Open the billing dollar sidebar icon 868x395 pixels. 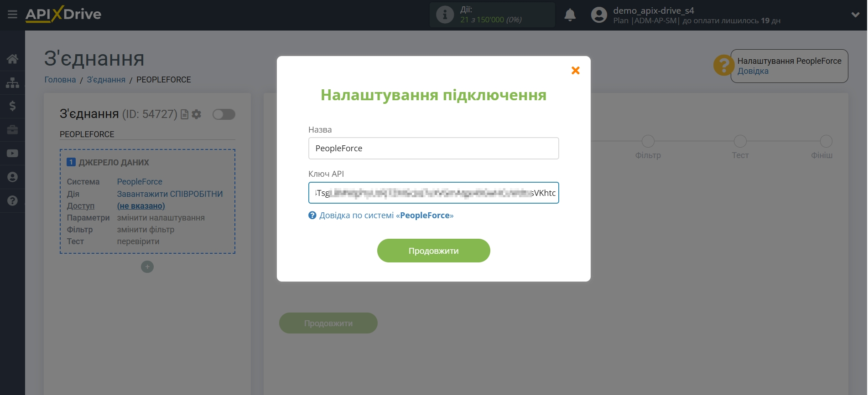pos(12,106)
